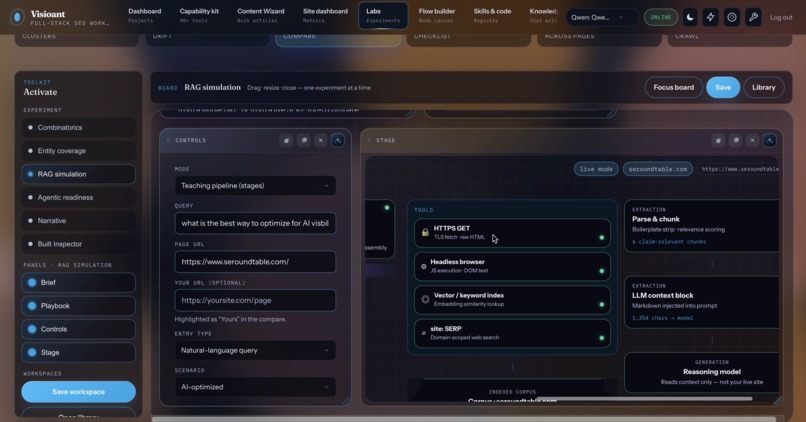Grab the Stage panel drag handle

pos(369,140)
